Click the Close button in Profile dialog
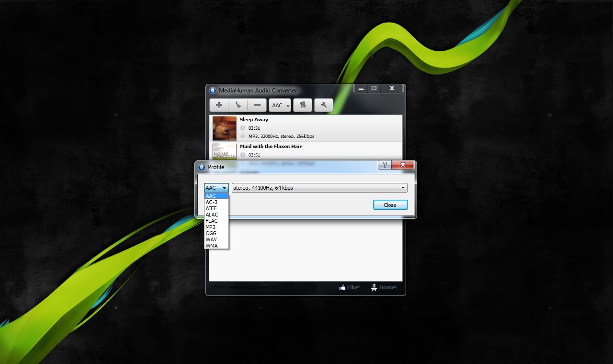This screenshot has width=613, height=364. click(390, 205)
